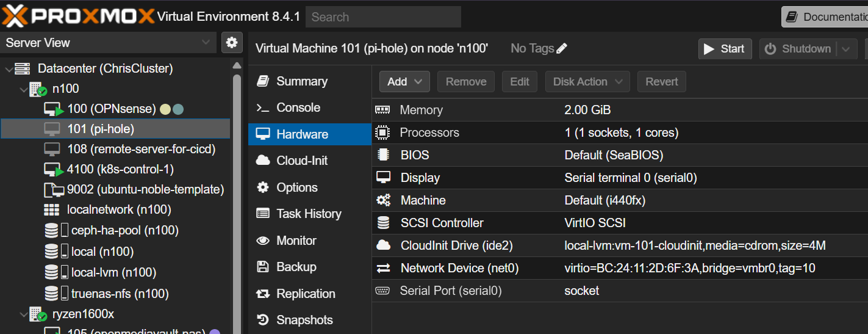Open the Console tab
The width and height of the screenshot is (868, 334).
pyautogui.click(x=310, y=107)
